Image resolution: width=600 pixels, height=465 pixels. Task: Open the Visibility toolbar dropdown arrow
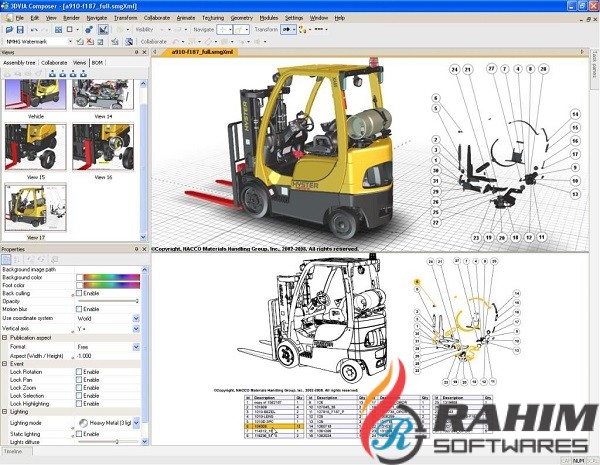(169, 29)
